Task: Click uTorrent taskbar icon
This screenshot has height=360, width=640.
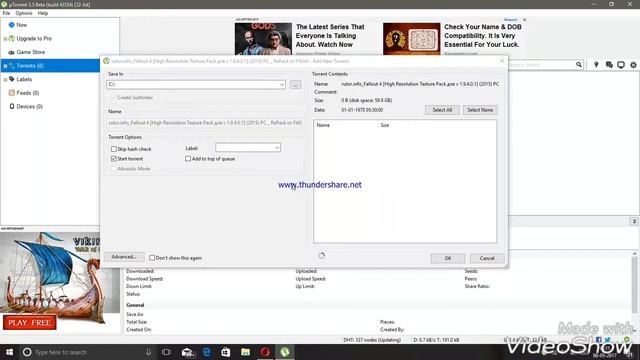Action: point(284,352)
